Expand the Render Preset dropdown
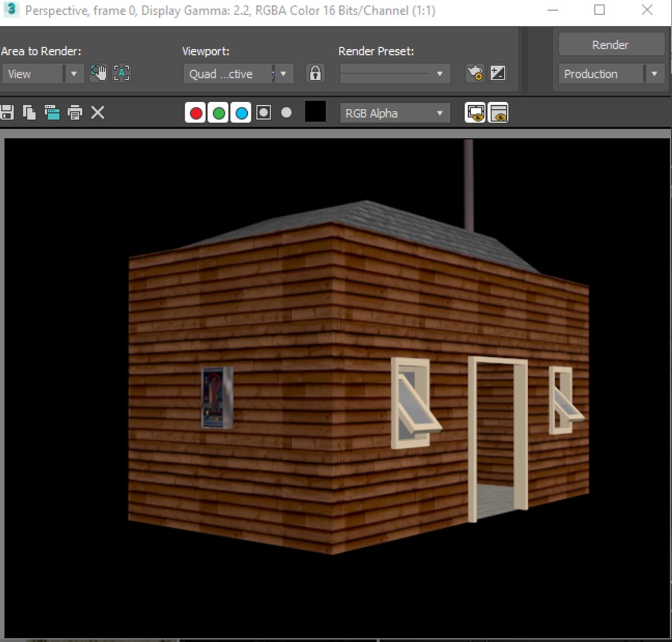Screen dimensions: 672x642 395,74
